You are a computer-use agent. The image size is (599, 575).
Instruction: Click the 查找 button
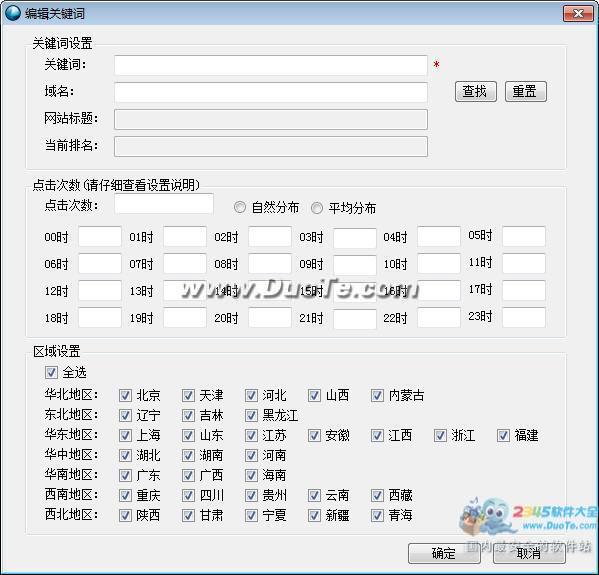tap(476, 91)
